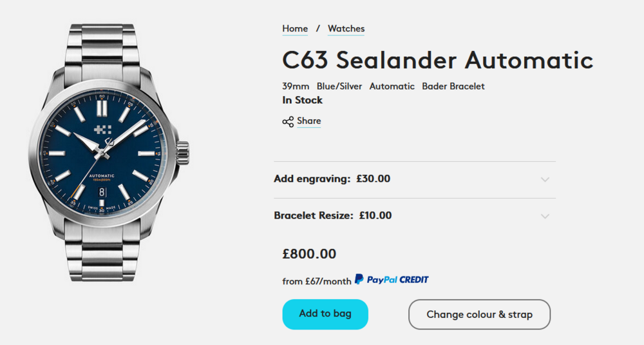
Task: Click Change colour & strap button
Action: tap(479, 315)
